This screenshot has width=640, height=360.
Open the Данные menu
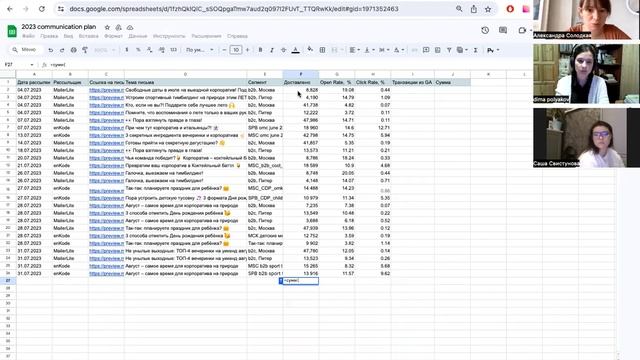tap(138, 36)
